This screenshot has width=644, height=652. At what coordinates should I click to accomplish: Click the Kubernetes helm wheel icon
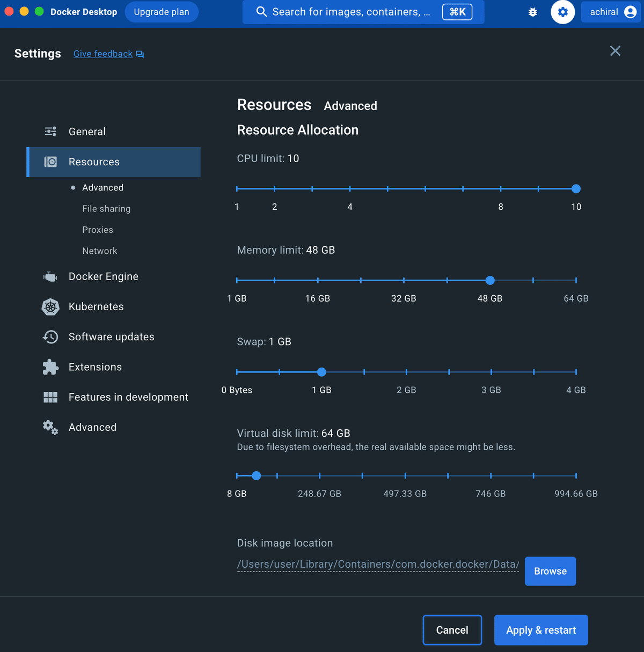50,306
